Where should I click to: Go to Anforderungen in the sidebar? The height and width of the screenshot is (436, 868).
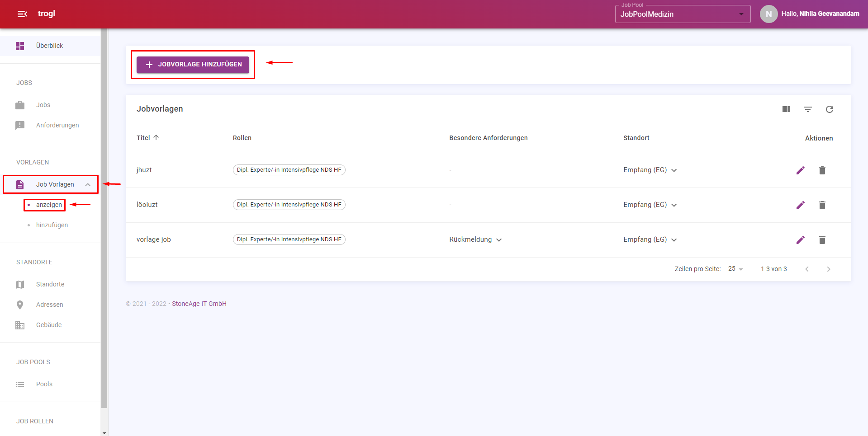(57, 125)
